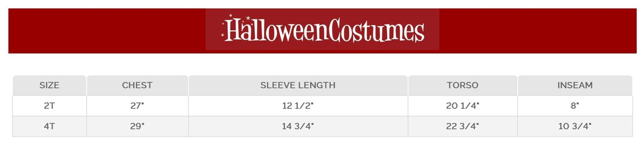
Task: Click the TORSO column header
Action: click(463, 85)
